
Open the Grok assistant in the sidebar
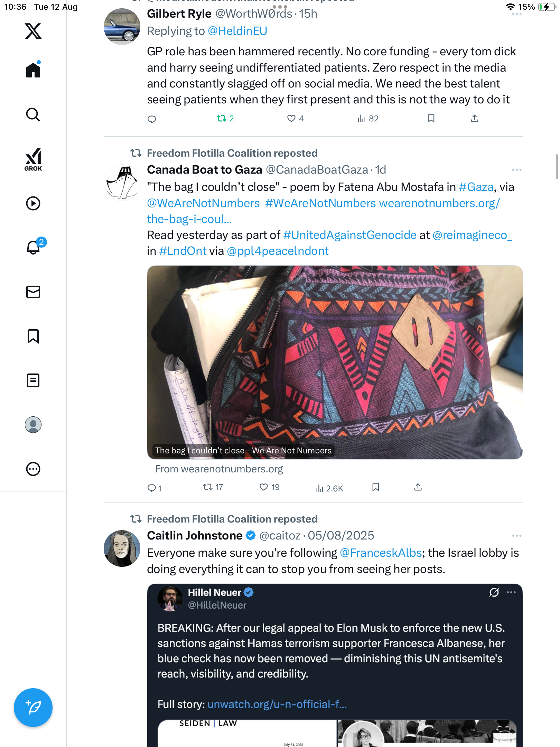click(33, 159)
